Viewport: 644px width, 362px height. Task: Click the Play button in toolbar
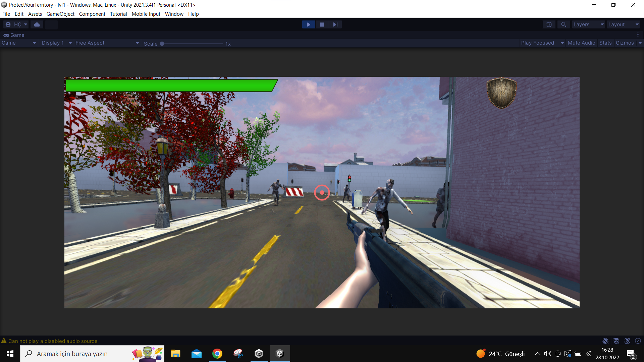(308, 24)
